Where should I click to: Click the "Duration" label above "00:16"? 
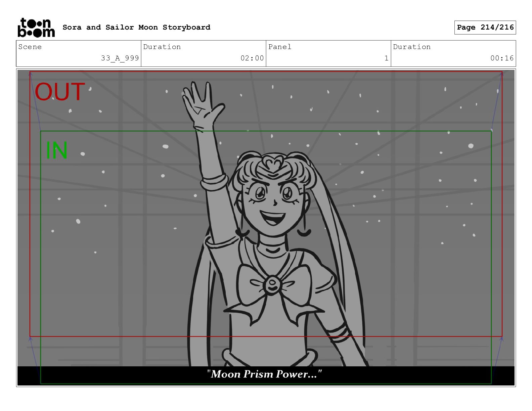pos(412,47)
